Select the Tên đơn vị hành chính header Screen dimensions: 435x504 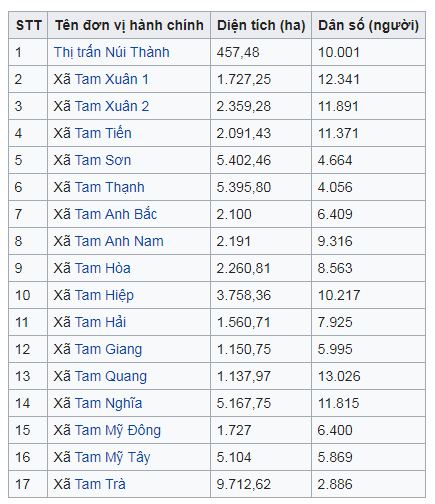[129, 25]
